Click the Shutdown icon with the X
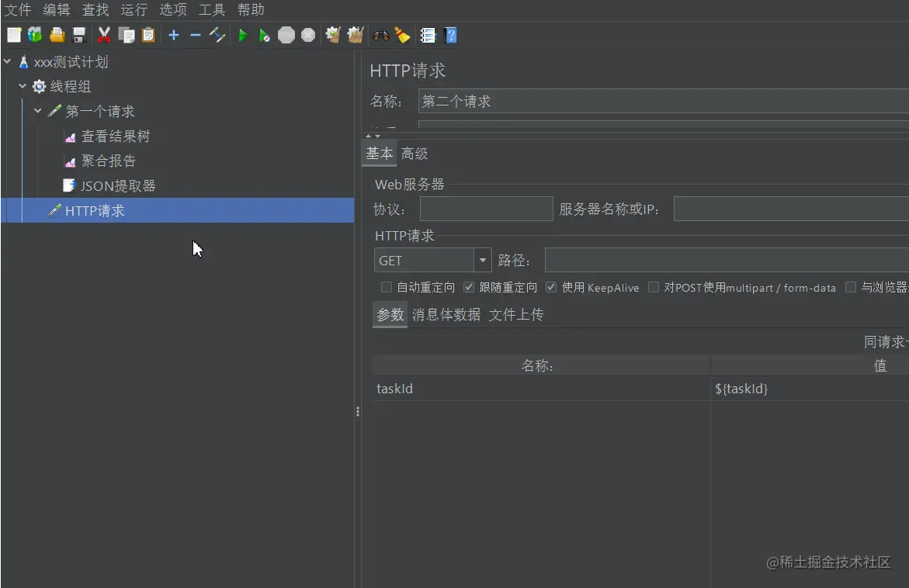Screen dimensions: 909x588 pos(308,36)
